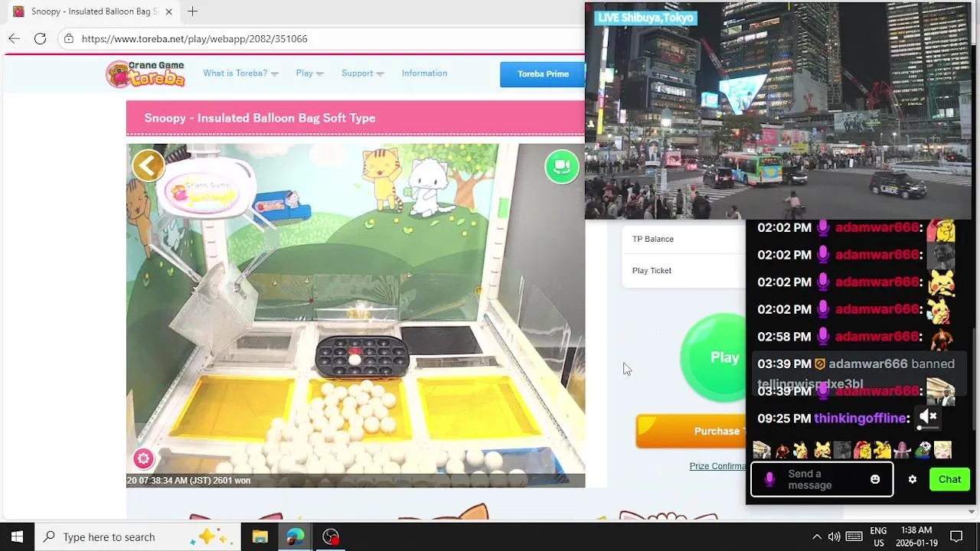Open volume control in system tray

point(834,536)
